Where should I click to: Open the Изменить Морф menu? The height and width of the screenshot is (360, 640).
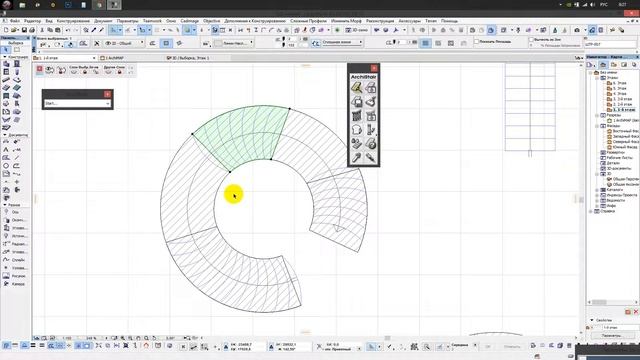pyautogui.click(x=346, y=21)
